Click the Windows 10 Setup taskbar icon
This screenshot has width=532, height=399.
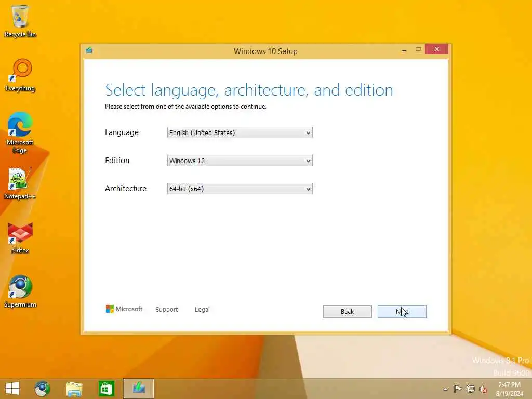[x=138, y=389]
